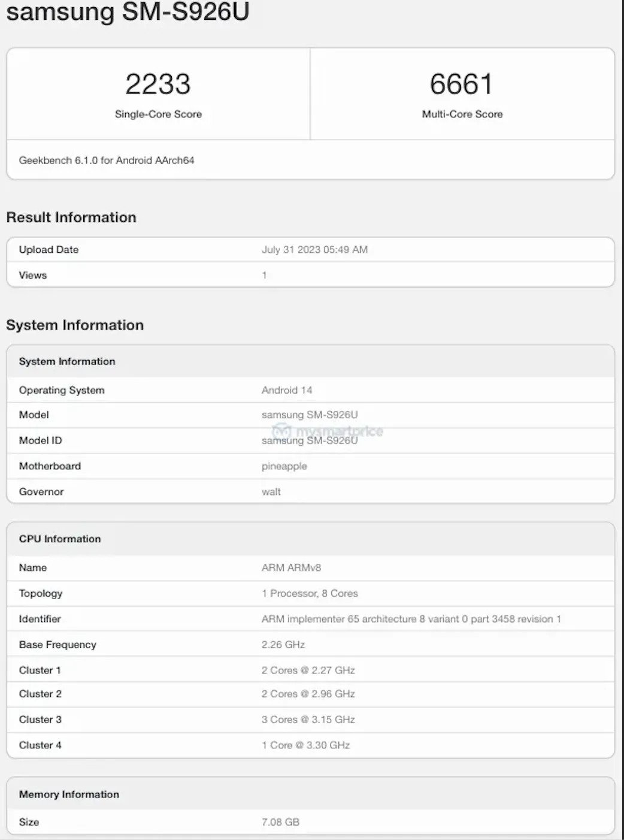The image size is (624, 840).
Task: Select the pineapple motherboard value
Action: [284, 466]
